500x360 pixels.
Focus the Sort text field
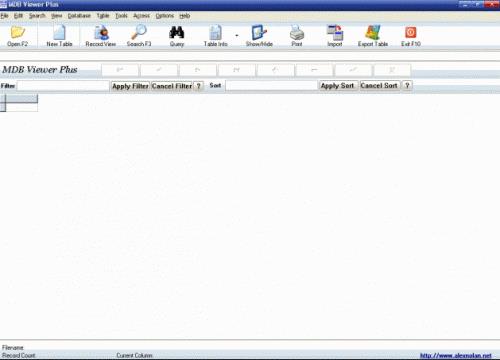272,86
